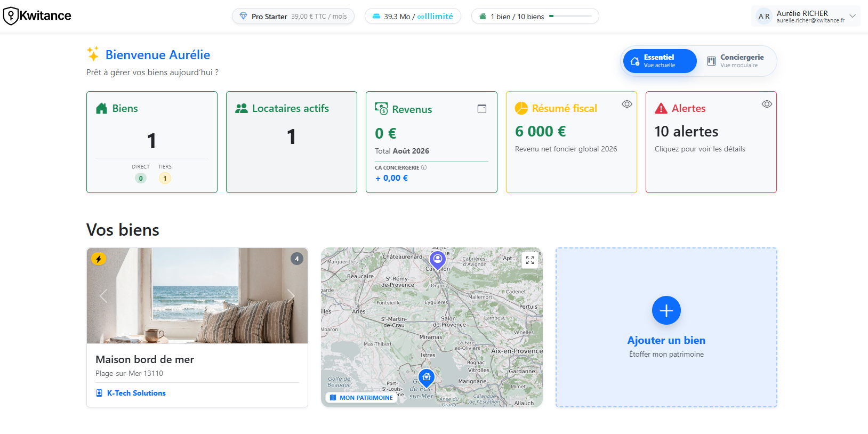Expand the Aurélie RICHER account menu chevron
This screenshot has height=434, width=868.
coord(853,16)
